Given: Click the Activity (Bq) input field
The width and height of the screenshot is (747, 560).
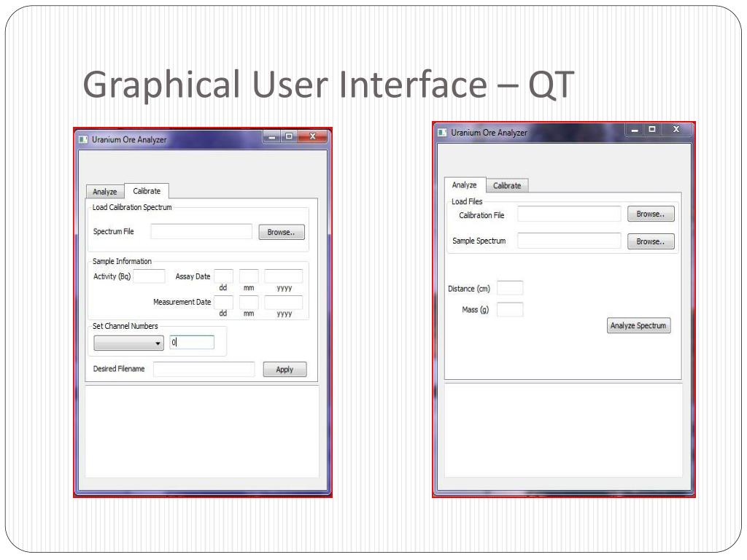Looking at the screenshot, I should pos(149,276).
